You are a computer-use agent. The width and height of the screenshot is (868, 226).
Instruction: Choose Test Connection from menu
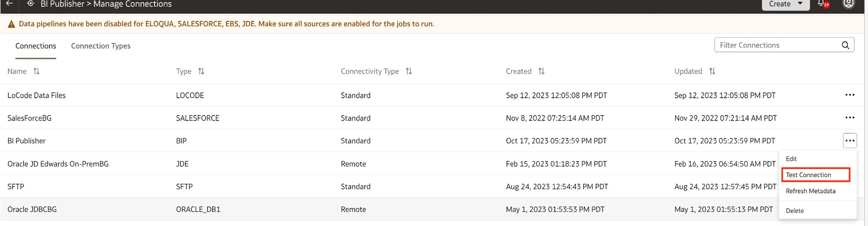(x=809, y=175)
